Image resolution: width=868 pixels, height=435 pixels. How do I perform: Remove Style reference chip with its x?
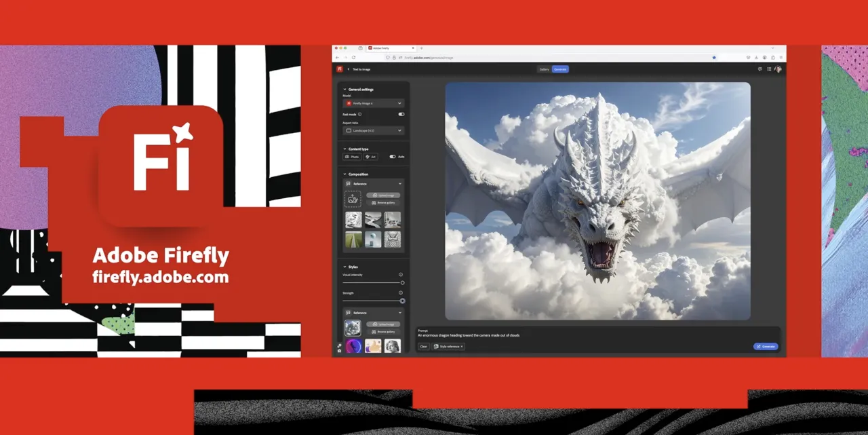pyautogui.click(x=462, y=347)
